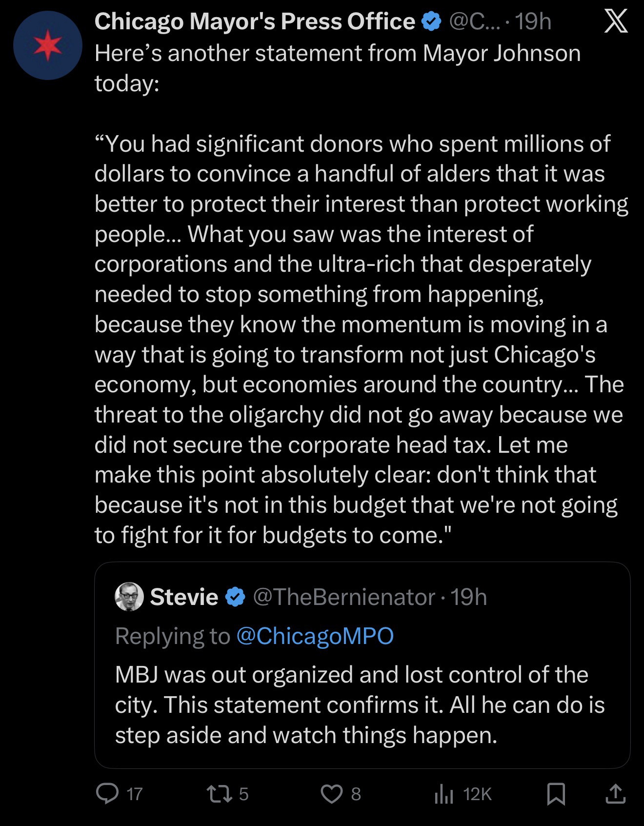644x826 pixels.
Task: Click the @TheBernienator handle
Action: [x=343, y=597]
